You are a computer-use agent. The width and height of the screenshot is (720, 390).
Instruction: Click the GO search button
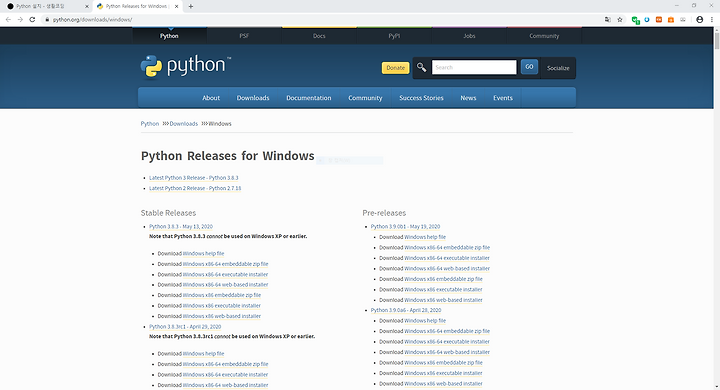[x=529, y=67]
